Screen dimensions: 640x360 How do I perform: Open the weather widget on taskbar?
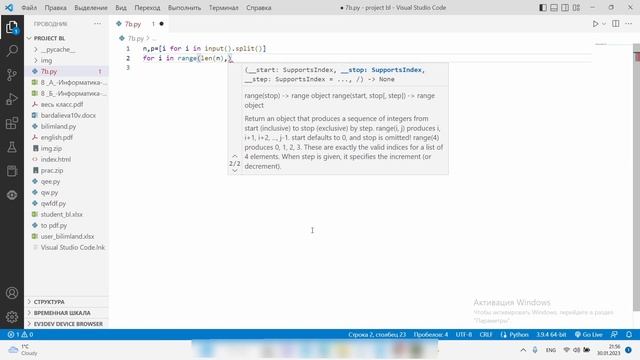pyautogui.click(x=23, y=350)
